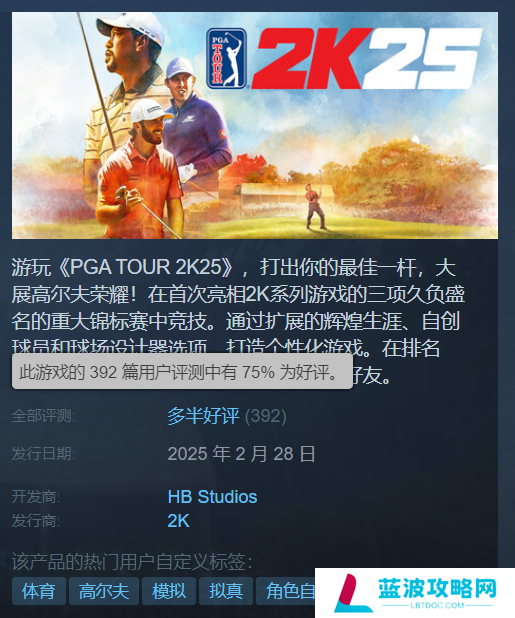The width and height of the screenshot is (515, 618).
Task: Select the 拟真 tag
Action: [226, 591]
